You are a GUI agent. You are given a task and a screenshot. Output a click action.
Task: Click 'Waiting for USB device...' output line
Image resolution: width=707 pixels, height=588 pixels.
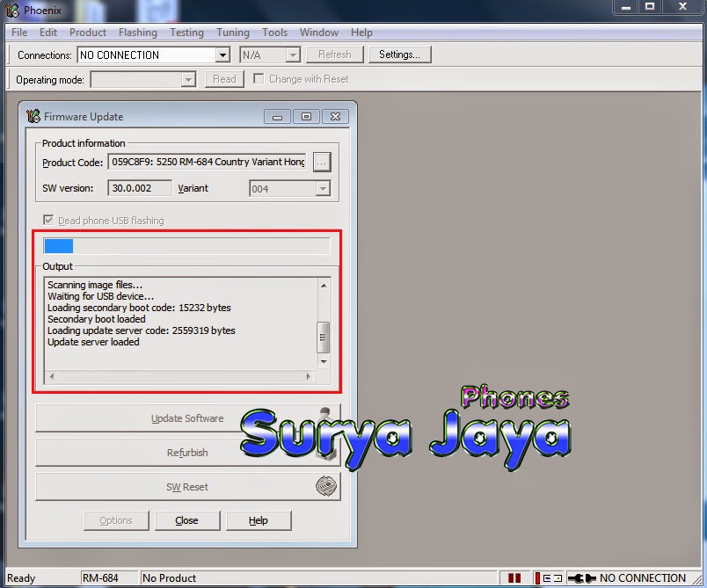[100, 296]
